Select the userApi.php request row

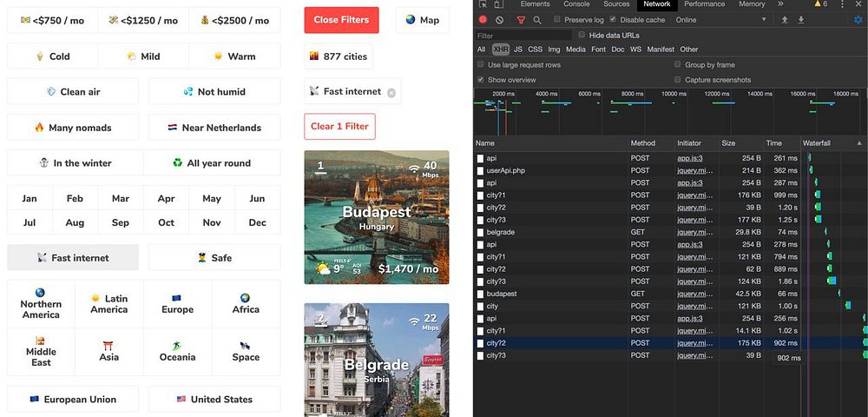[670, 170]
